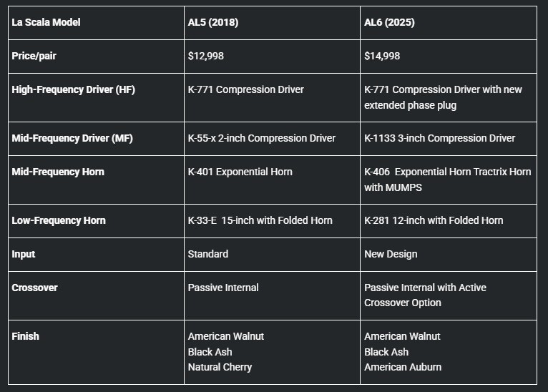548x392 pixels.
Task: Click the New Design input cell
Action: click(449, 255)
